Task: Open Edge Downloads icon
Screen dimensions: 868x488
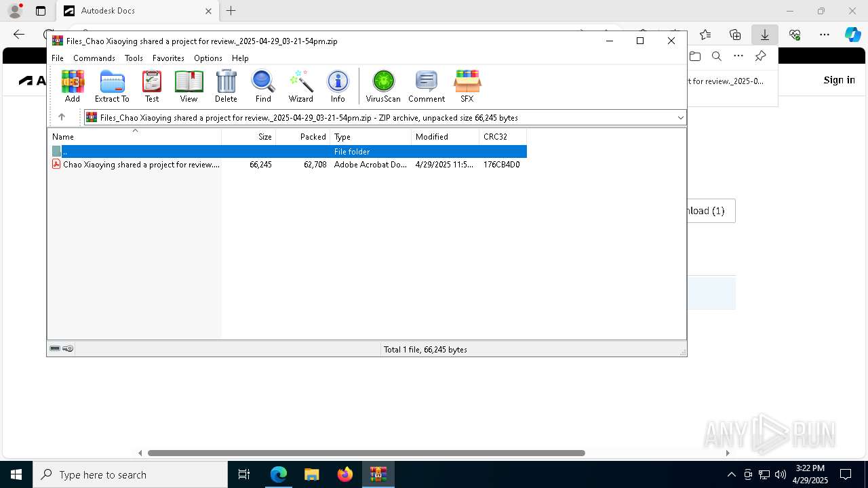Action: [765, 35]
